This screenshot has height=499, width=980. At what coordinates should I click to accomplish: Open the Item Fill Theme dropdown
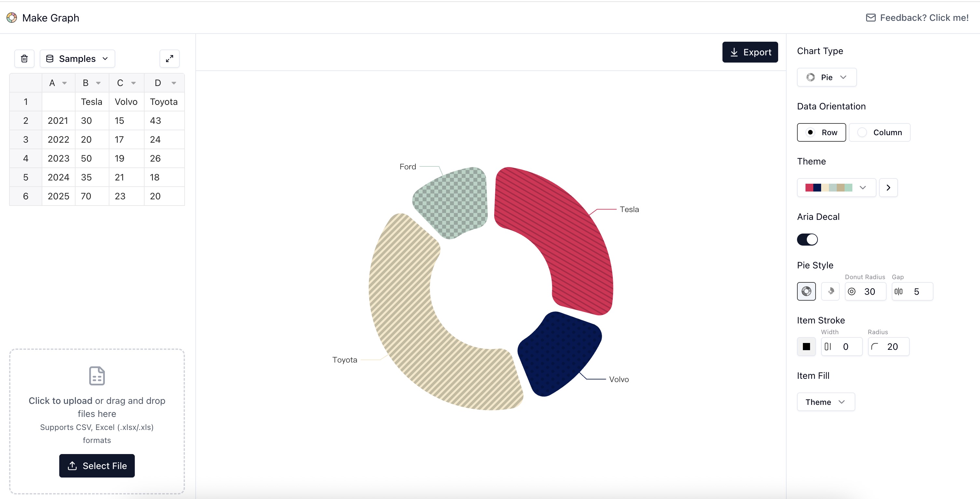click(826, 402)
